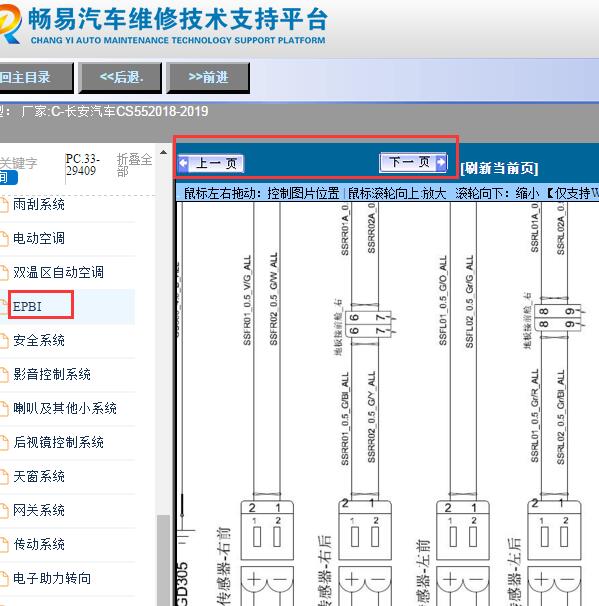Click wire label SSRR02_0.5_G/Y_ALL
The height and width of the screenshot is (606, 599).
pos(371,417)
